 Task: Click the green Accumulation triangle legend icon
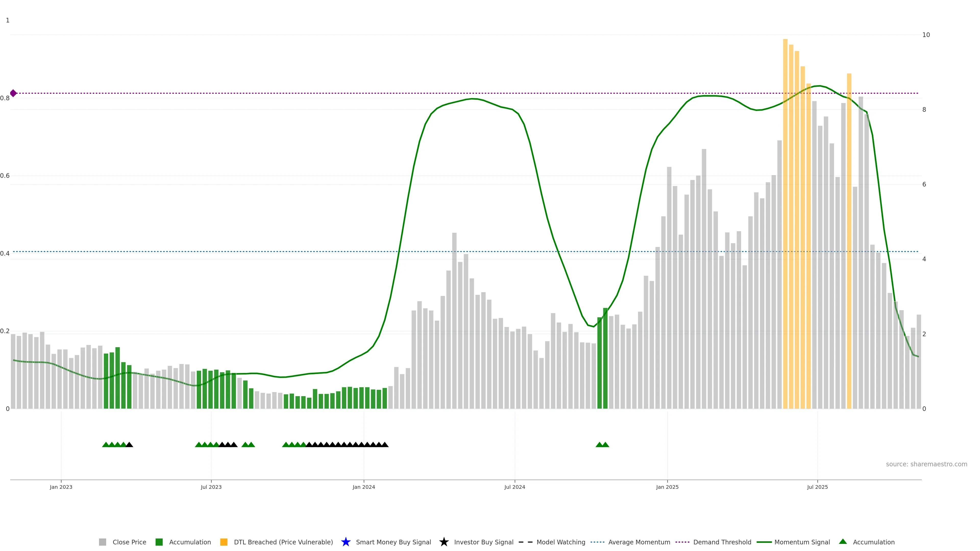click(843, 542)
